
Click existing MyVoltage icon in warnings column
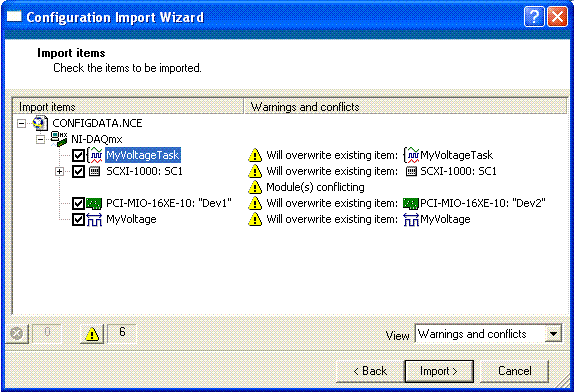point(411,219)
